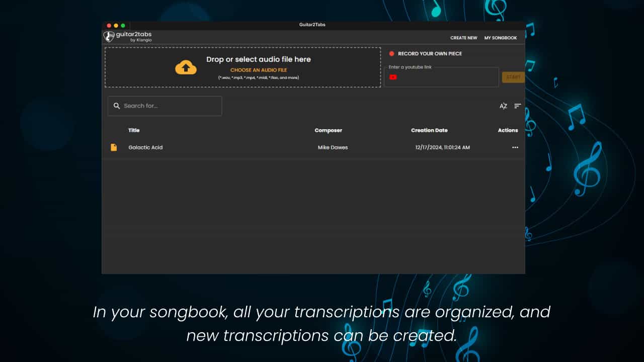644x362 pixels.
Task: Toggle sorting on the Title column header
Action: (134, 130)
